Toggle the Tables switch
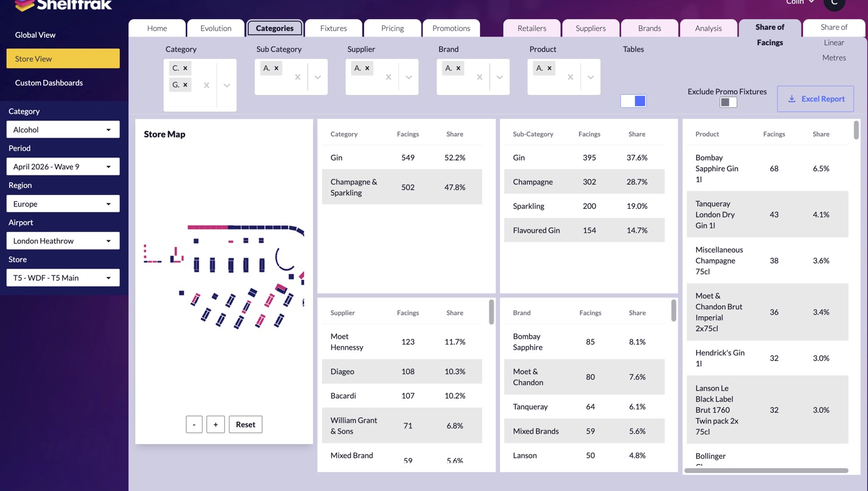 point(633,101)
